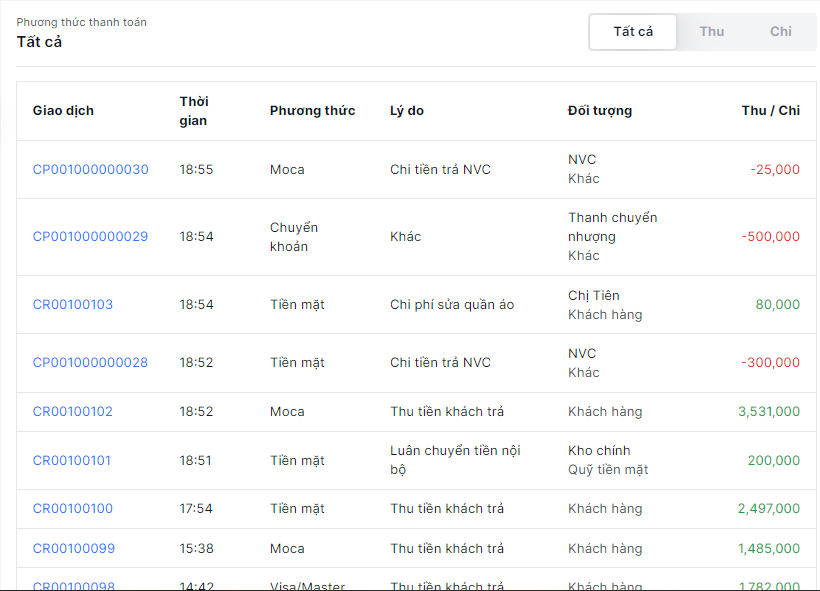Click the "Đối tượng" column header

(600, 111)
